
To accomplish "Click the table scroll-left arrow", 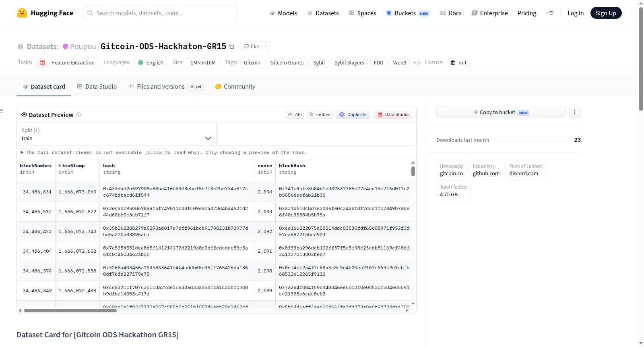I will click(x=20, y=310).
